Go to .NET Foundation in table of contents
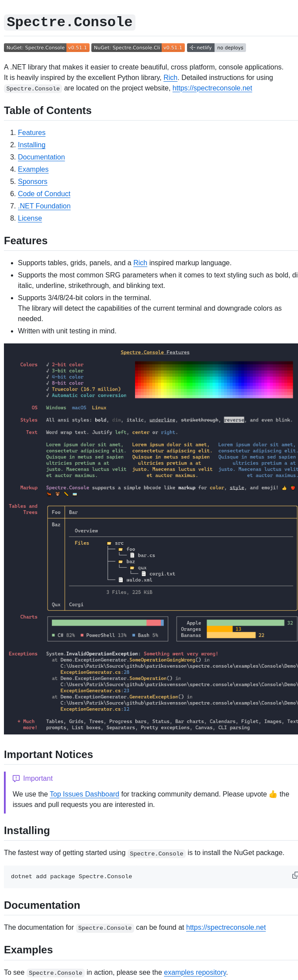The height and width of the screenshot is (980, 298). 44,206
